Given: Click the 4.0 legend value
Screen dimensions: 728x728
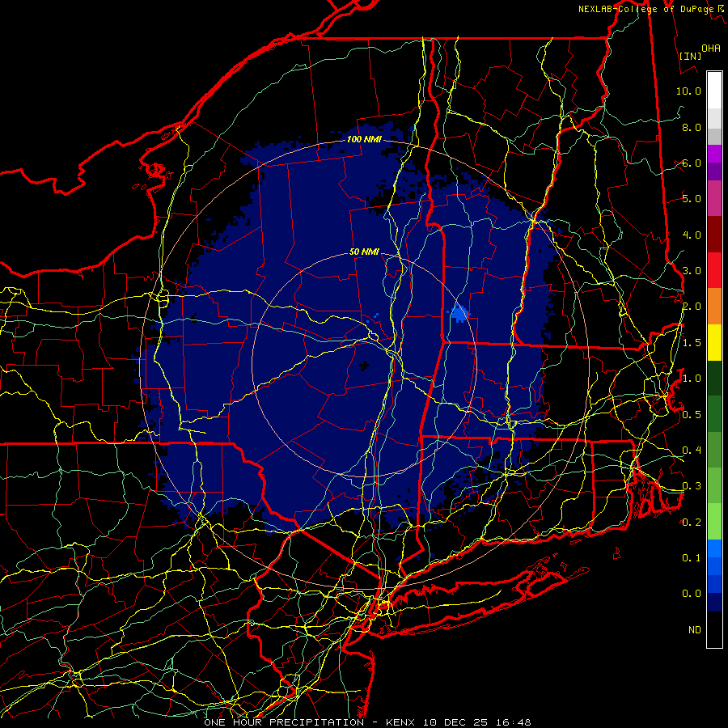Looking at the screenshot, I should [x=692, y=235].
